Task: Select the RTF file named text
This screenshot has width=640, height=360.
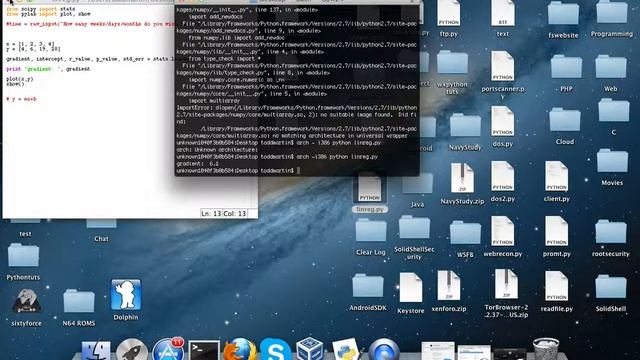Action: point(503,13)
